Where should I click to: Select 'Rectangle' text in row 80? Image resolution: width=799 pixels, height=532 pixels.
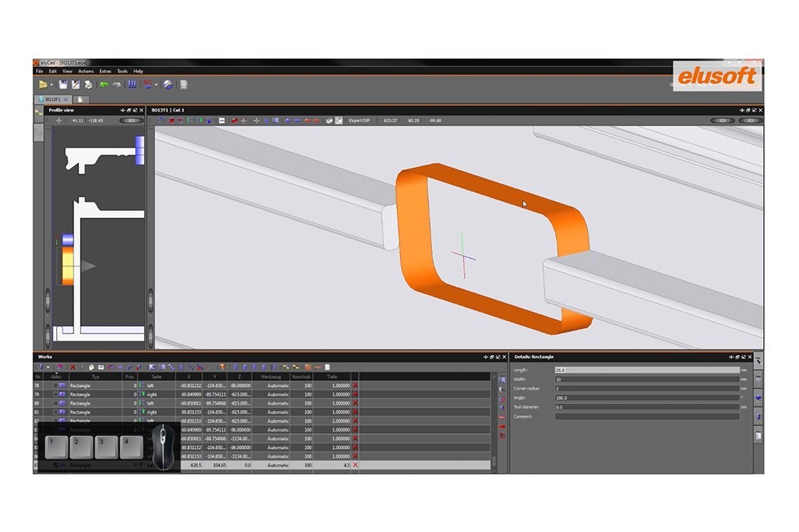(80, 403)
